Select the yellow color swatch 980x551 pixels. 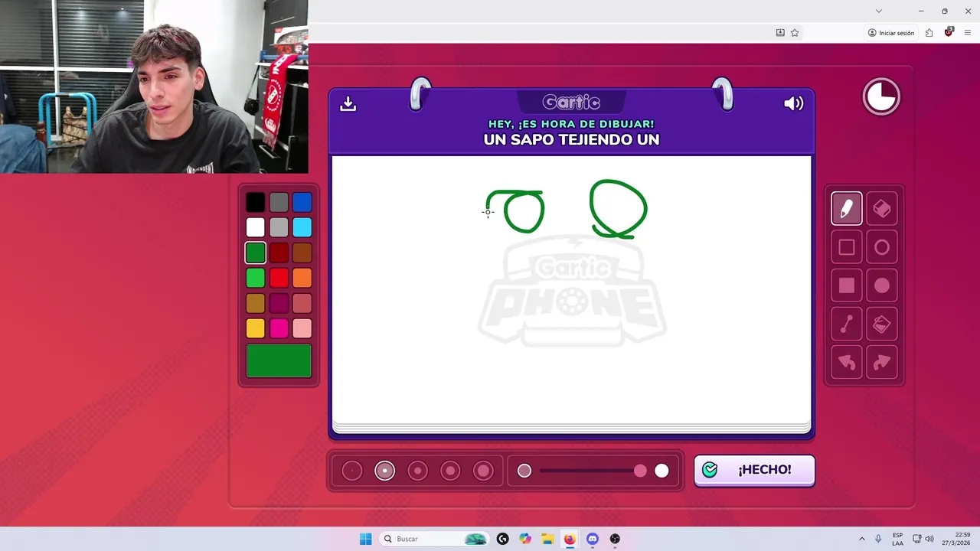tap(256, 328)
